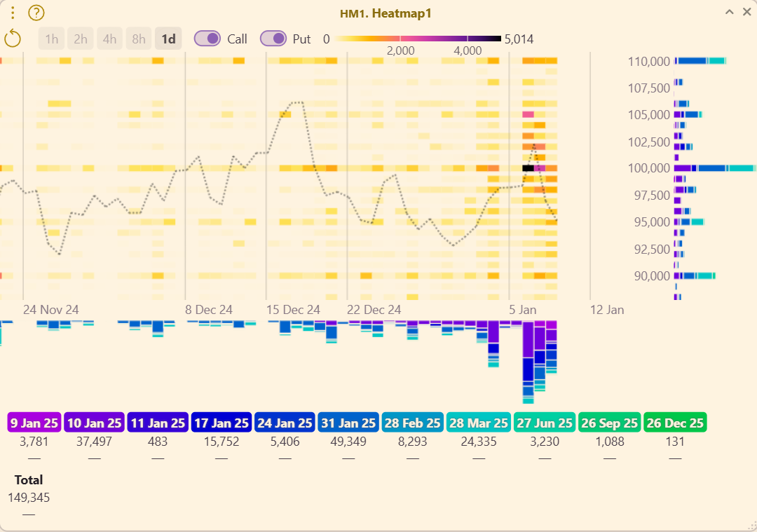Screen dimensions: 757x532
Task: Toggle the 11 Jan 25 expiry chip
Action: [x=158, y=423]
